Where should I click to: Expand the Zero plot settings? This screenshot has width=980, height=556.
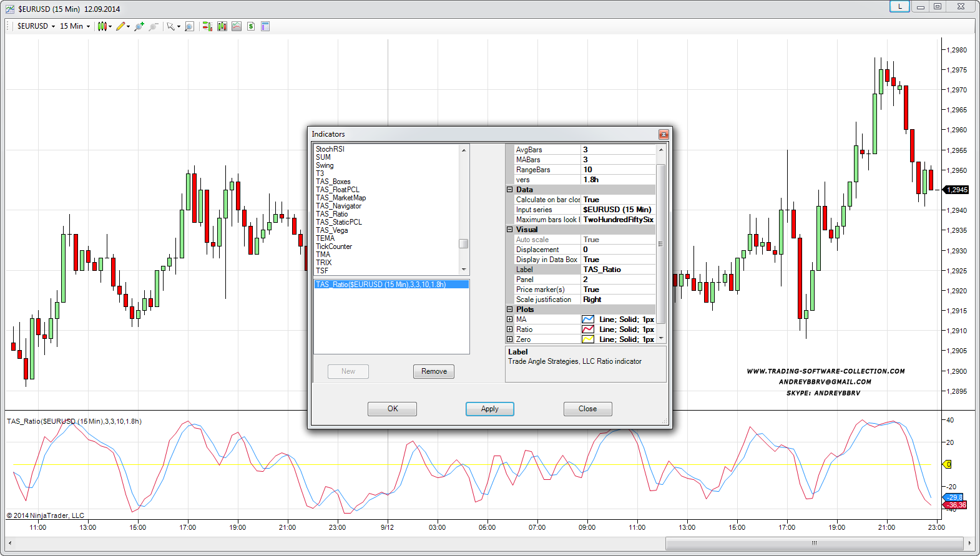pos(509,339)
